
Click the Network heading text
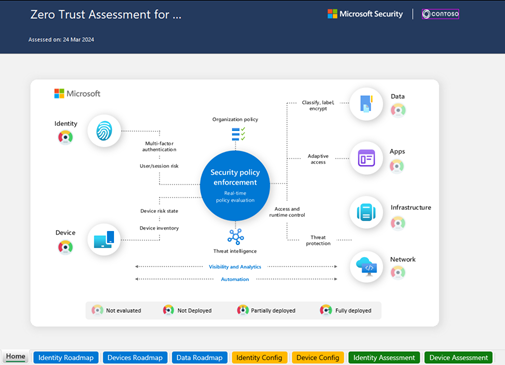pos(403,259)
